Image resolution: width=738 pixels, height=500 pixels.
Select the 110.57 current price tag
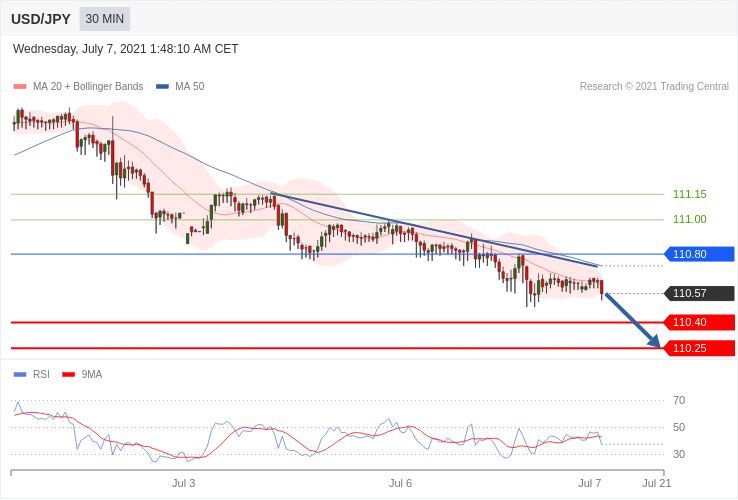[x=699, y=293]
